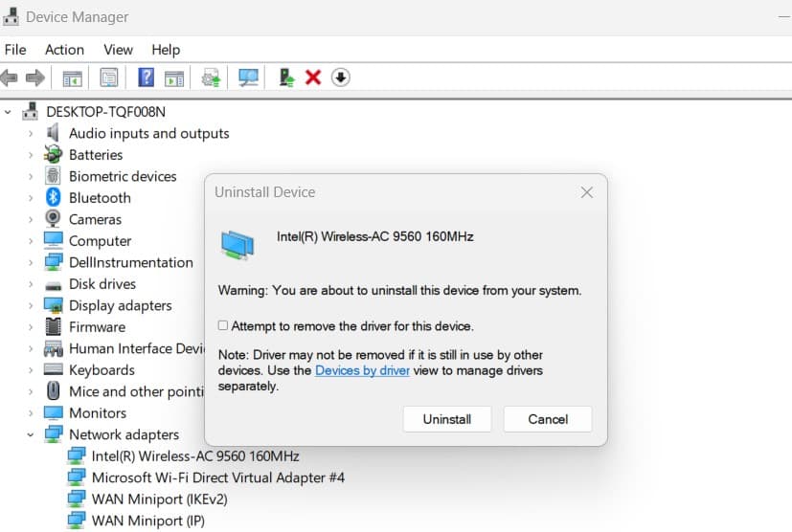Open Properties toolbar icon
Screen dimensions: 792x532
coord(108,78)
